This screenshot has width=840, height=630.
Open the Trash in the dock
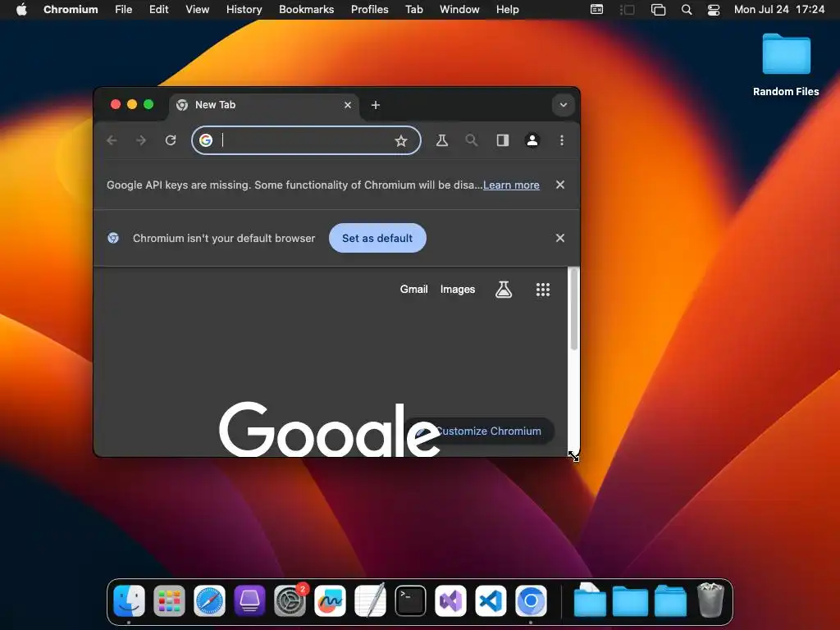pyautogui.click(x=710, y=600)
